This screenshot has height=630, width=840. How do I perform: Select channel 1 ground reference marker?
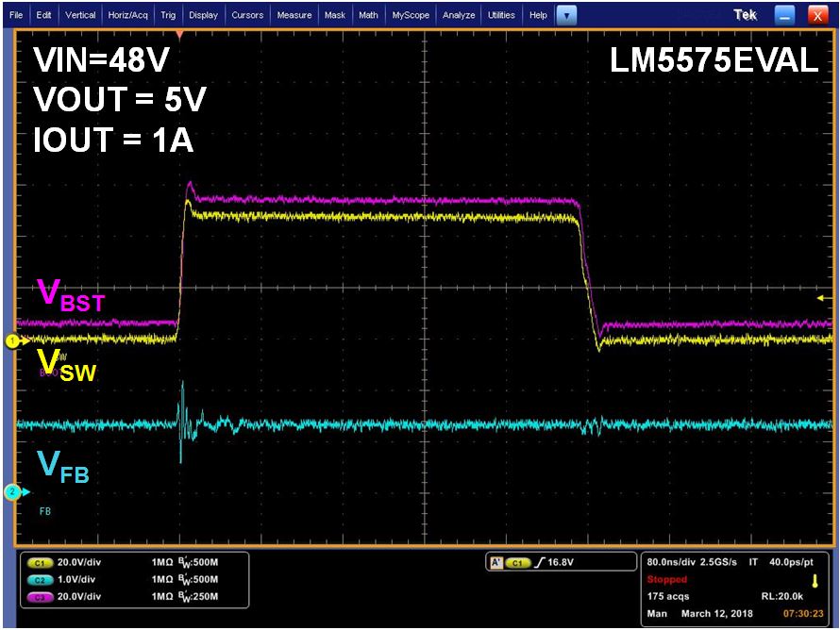[x=15, y=340]
